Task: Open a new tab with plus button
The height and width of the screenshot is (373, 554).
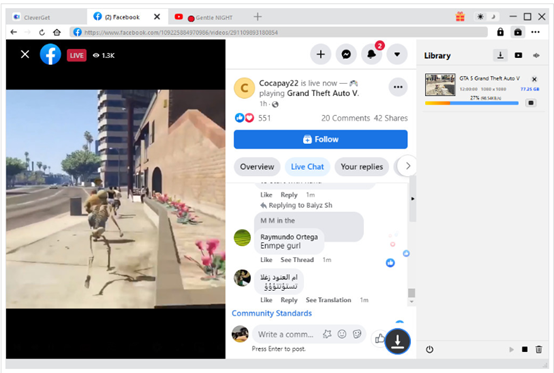Action: 258,17
